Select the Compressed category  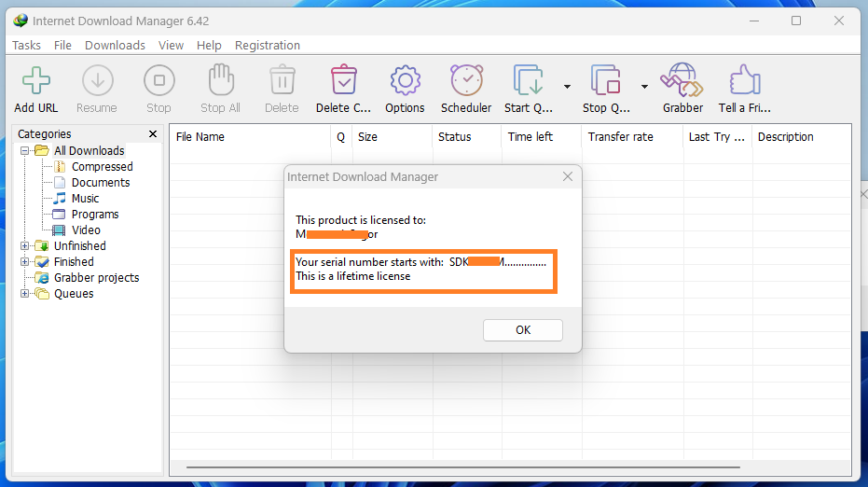point(102,167)
